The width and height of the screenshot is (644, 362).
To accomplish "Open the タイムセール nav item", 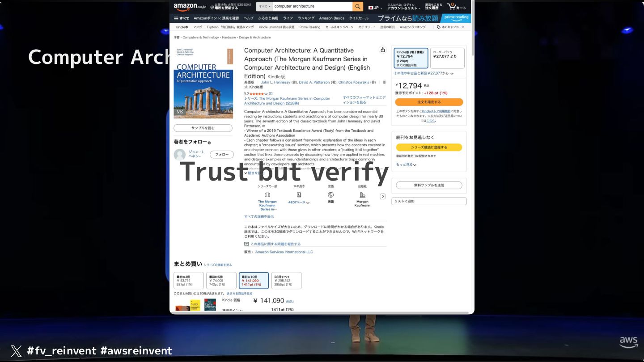I will click(x=359, y=18).
